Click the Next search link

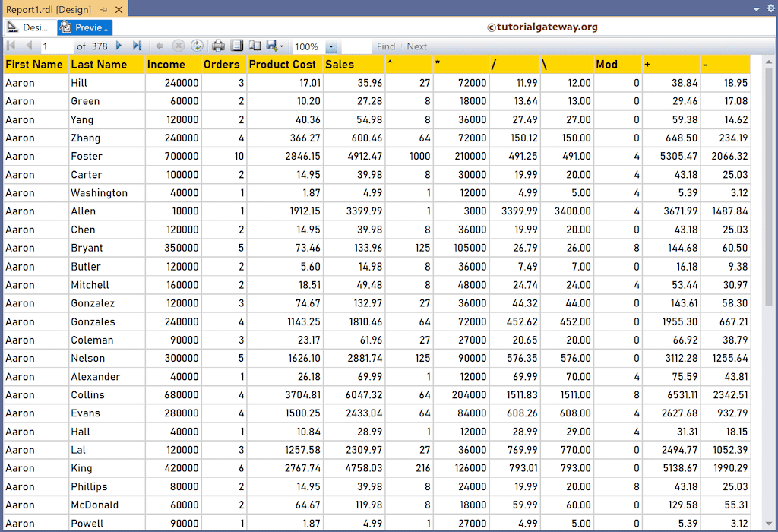416,46
